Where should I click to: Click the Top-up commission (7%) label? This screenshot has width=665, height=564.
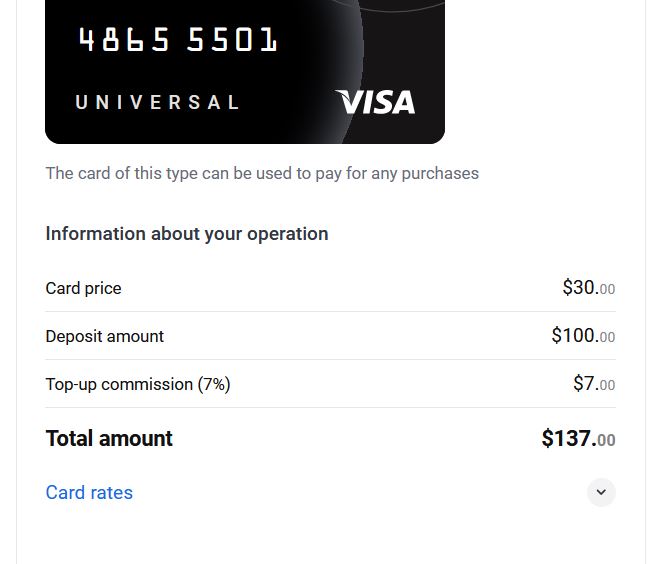(138, 384)
